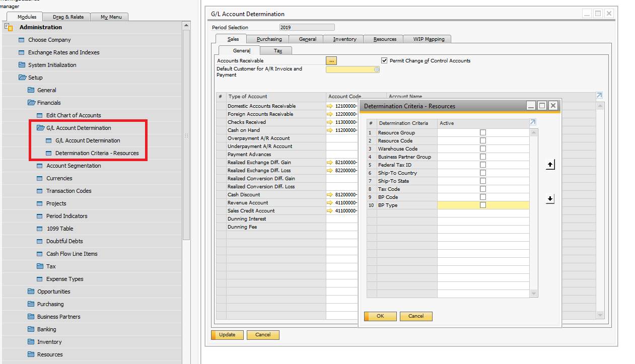This screenshot has width=635, height=364.
Task: Open Edit Chart of Accounts
Action: point(74,115)
